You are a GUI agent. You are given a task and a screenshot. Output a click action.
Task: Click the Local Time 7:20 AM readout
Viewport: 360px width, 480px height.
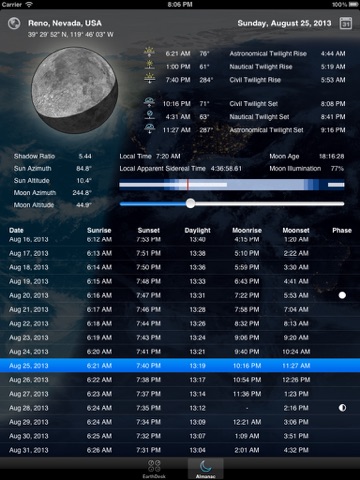point(150,156)
